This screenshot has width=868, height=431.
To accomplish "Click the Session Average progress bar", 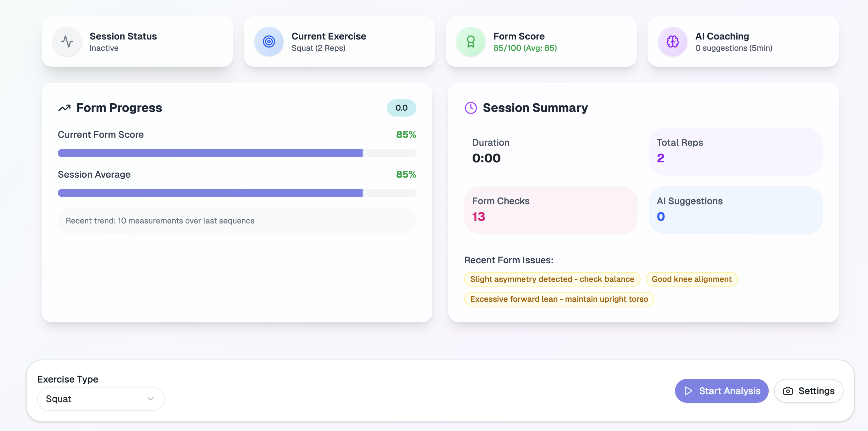I will coord(237,193).
